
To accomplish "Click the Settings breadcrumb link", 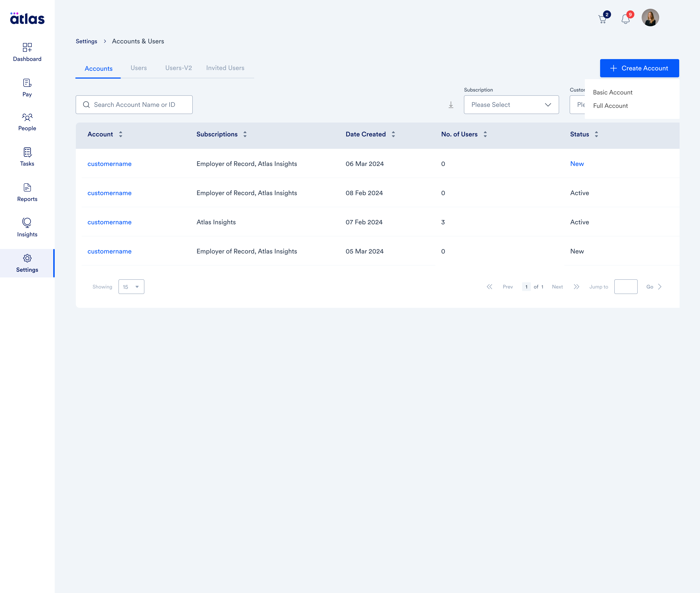I will 86,41.
